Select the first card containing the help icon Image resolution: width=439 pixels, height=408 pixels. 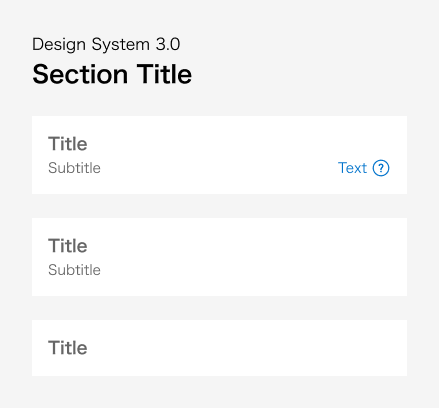219,155
